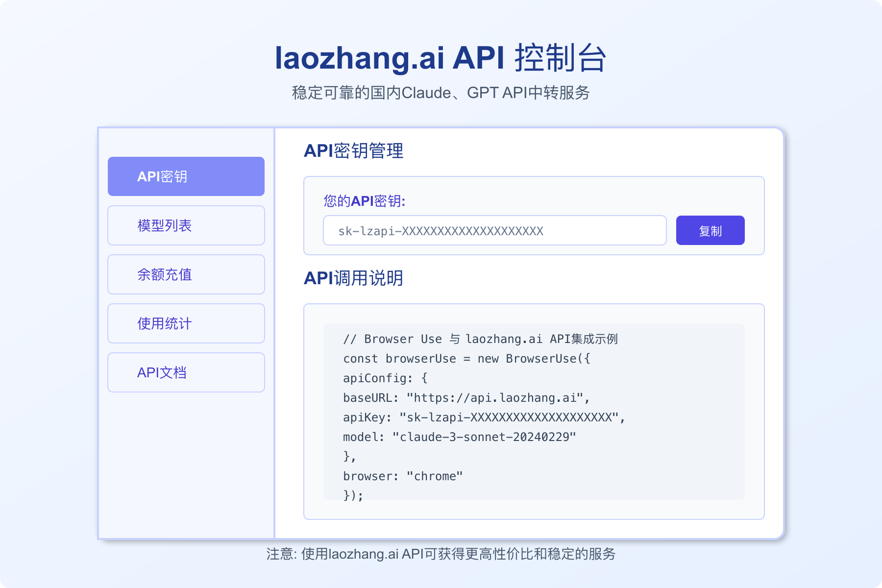Click the sk-lzapi API key field
Image resolution: width=882 pixels, height=588 pixels.
click(495, 230)
